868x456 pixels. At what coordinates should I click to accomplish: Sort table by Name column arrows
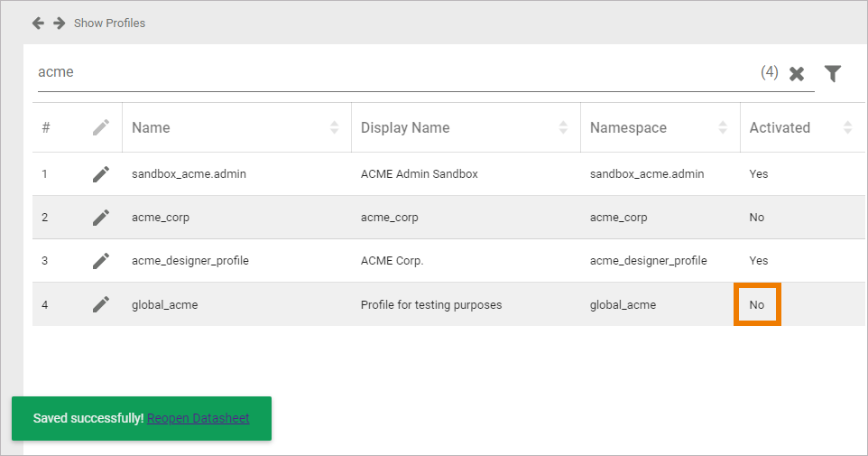point(335,128)
